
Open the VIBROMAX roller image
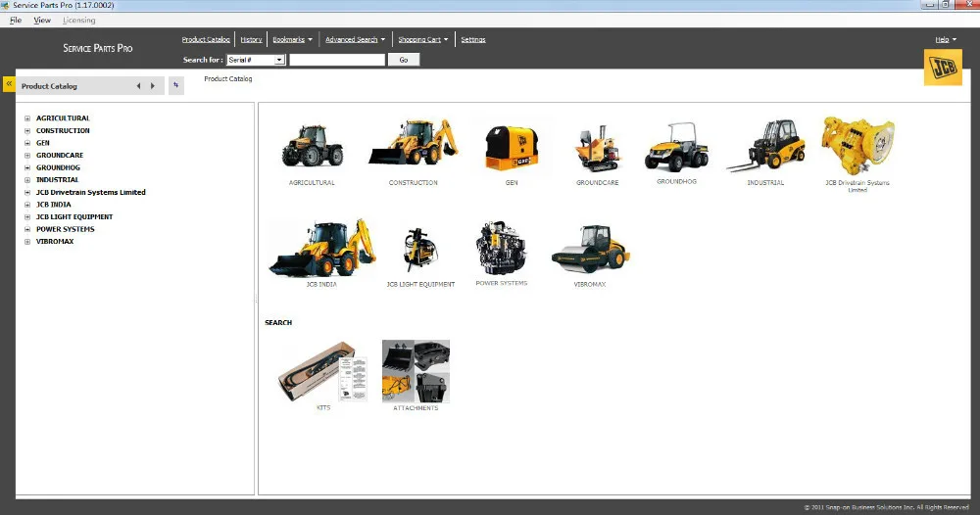pyautogui.click(x=590, y=249)
